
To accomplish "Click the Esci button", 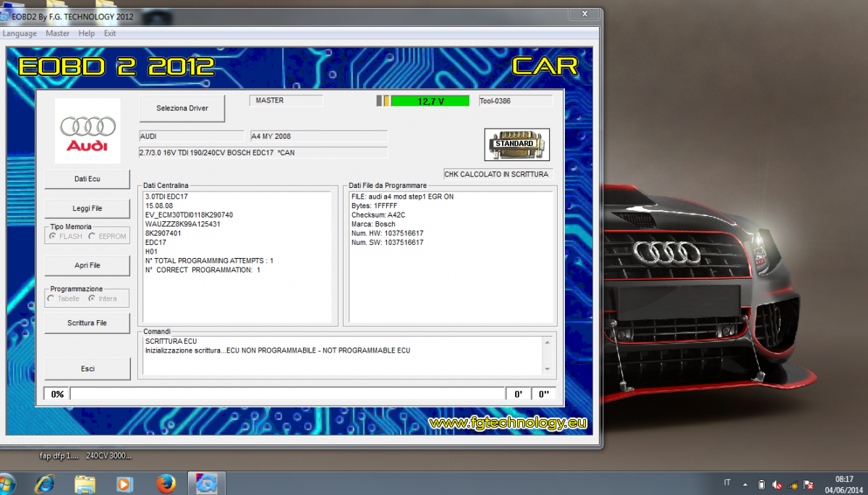I will click(x=88, y=369).
